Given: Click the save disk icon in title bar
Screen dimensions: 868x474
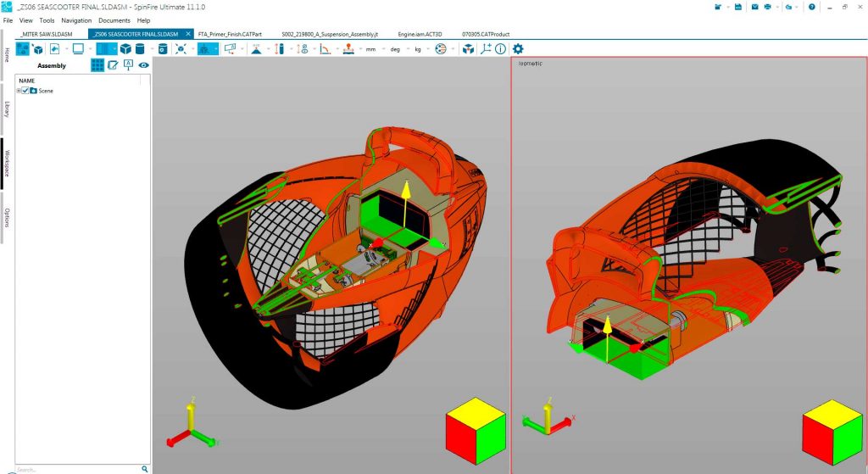Looking at the screenshot, I should 738,7.
